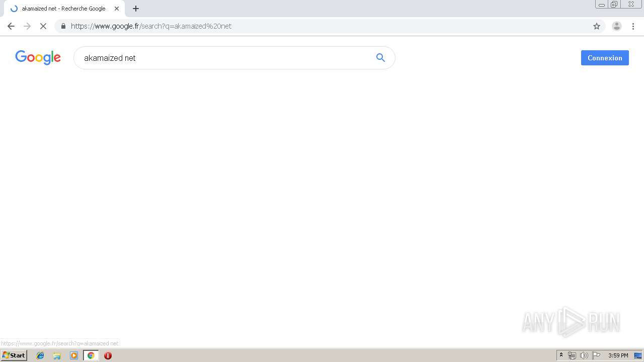Switch to Chrome in the taskbar
The height and width of the screenshot is (362, 644).
tap(91, 355)
